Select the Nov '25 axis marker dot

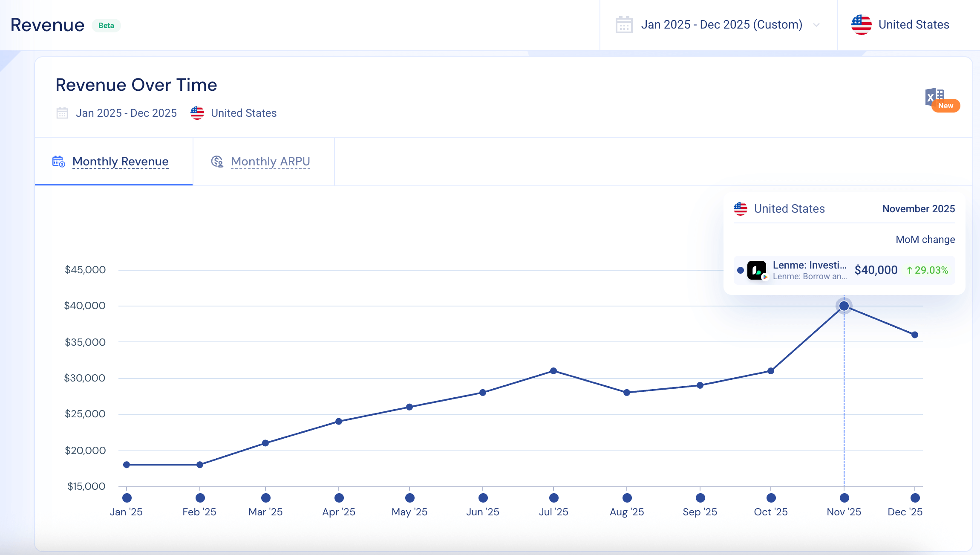[844, 498]
